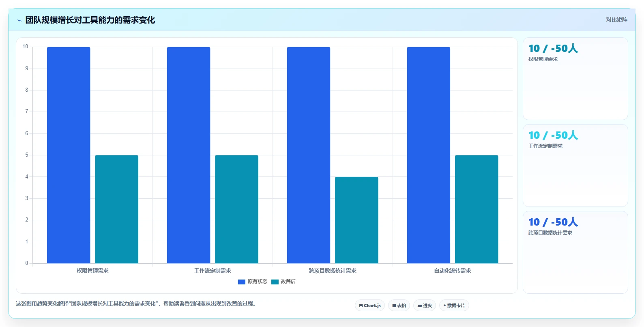Select the 进度 chip
This screenshot has height=327, width=644.
click(x=425, y=305)
